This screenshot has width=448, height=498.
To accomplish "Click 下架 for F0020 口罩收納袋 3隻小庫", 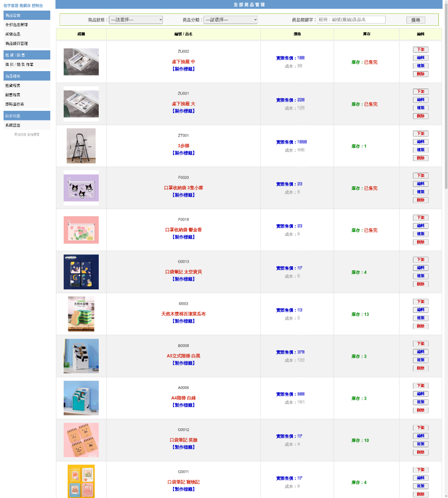I will (x=421, y=176).
